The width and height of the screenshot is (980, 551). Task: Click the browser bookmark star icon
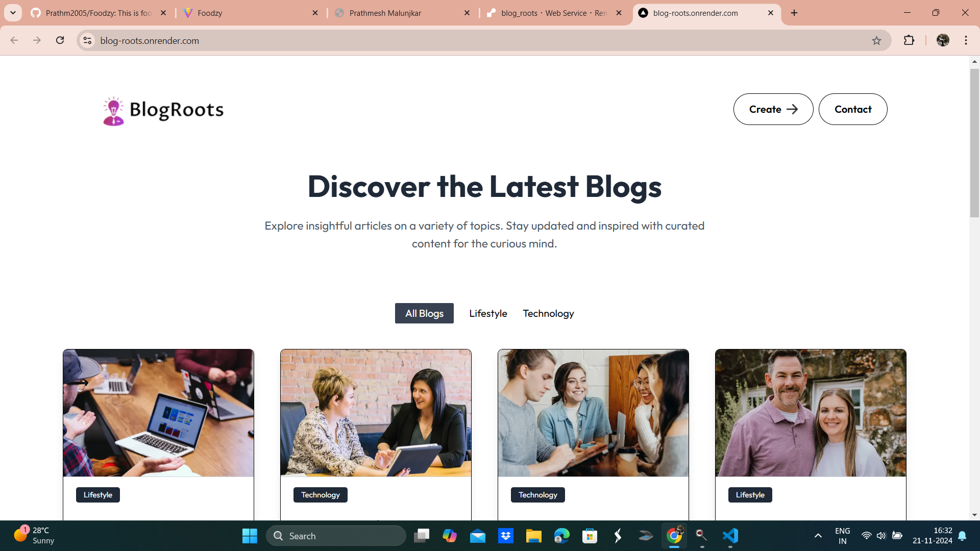click(x=876, y=40)
